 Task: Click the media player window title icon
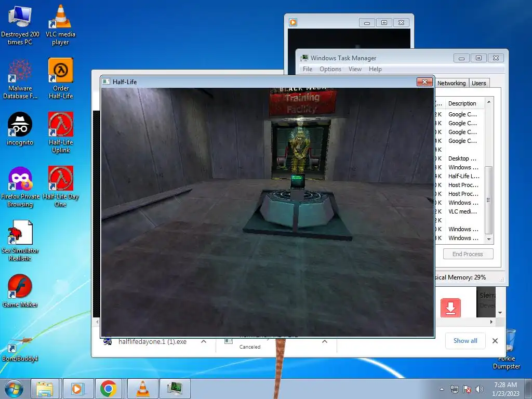pos(293,22)
